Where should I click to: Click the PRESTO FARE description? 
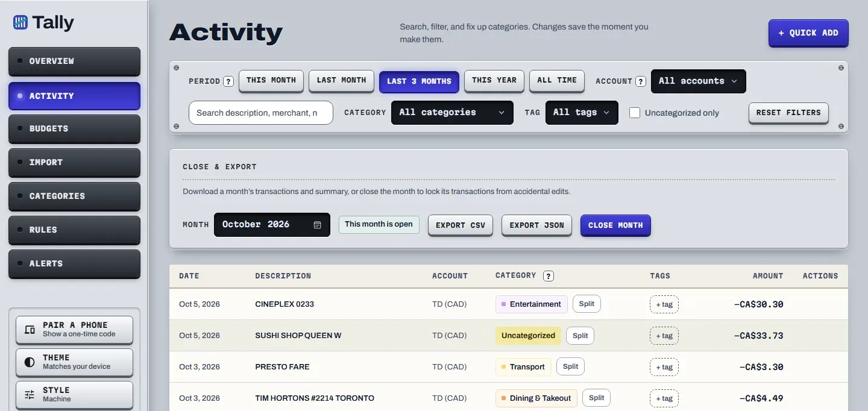[282, 367]
